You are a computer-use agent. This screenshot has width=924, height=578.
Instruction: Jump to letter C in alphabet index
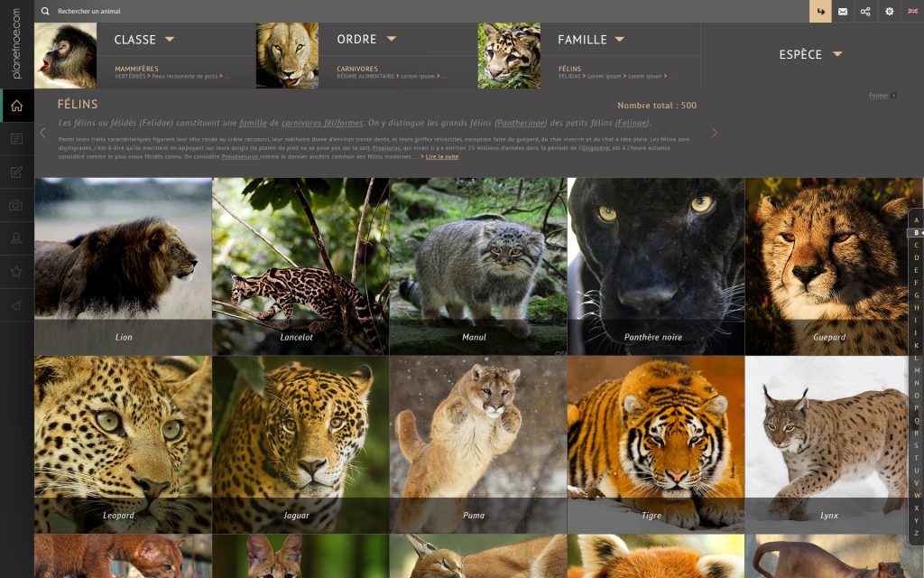pyautogui.click(x=917, y=246)
